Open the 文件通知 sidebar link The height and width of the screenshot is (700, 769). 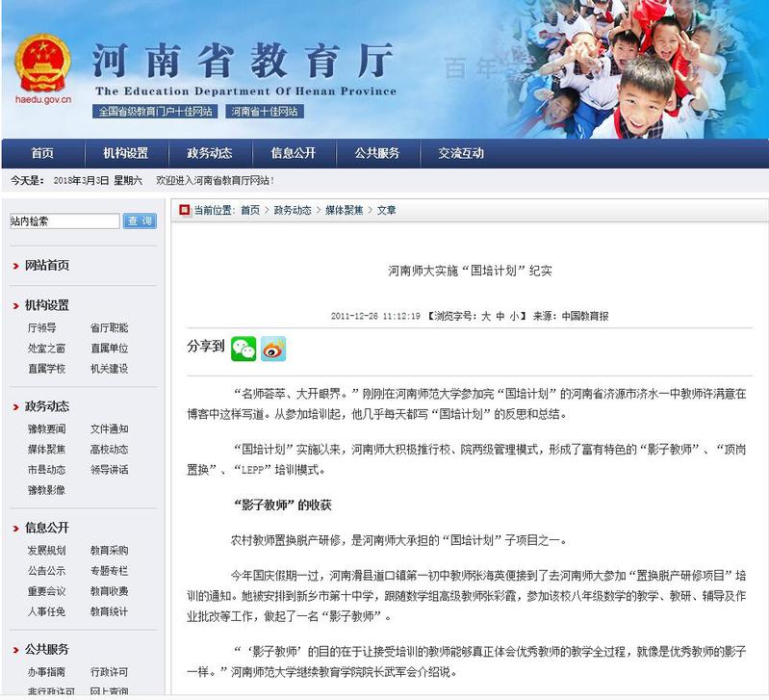coord(109,428)
